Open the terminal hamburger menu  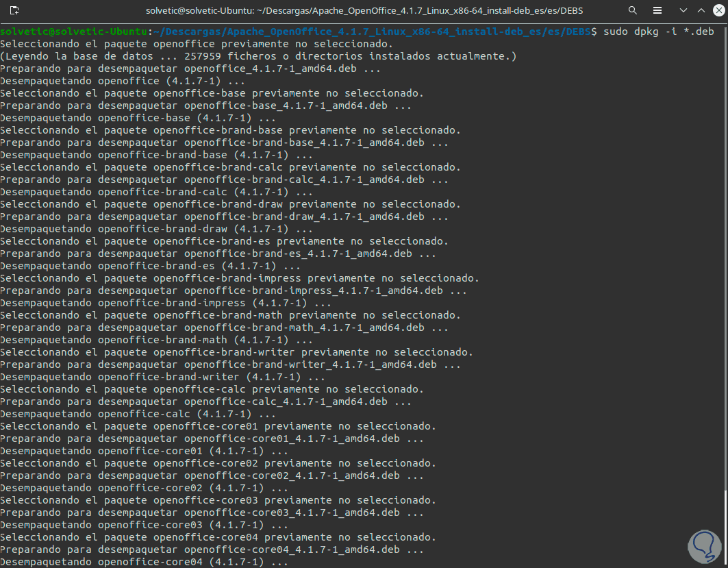(657, 10)
